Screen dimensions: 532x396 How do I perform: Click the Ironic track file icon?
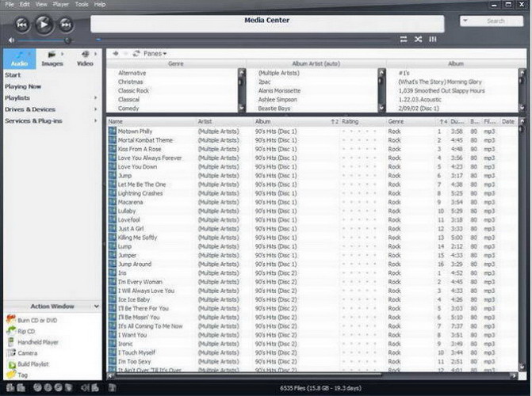point(113,344)
